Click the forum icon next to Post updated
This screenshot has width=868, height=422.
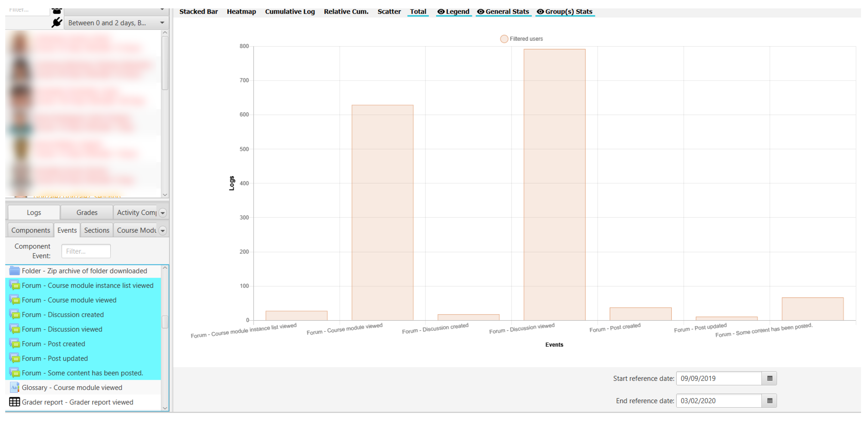point(14,359)
